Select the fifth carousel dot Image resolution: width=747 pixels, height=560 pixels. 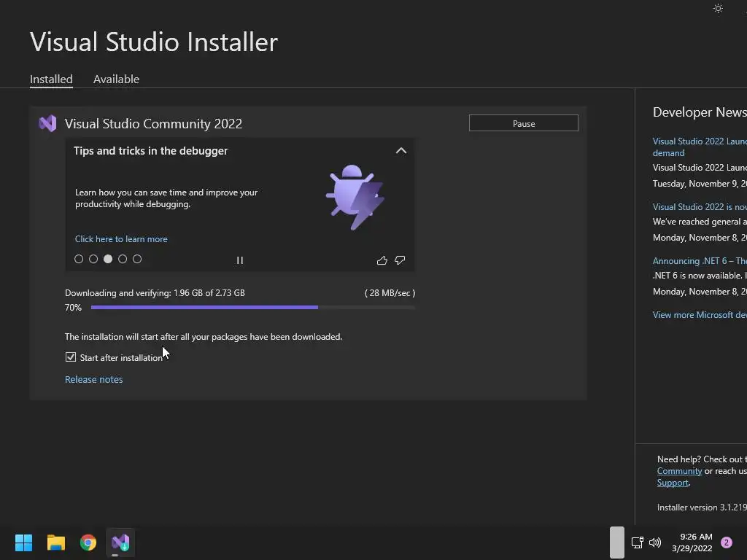137,259
